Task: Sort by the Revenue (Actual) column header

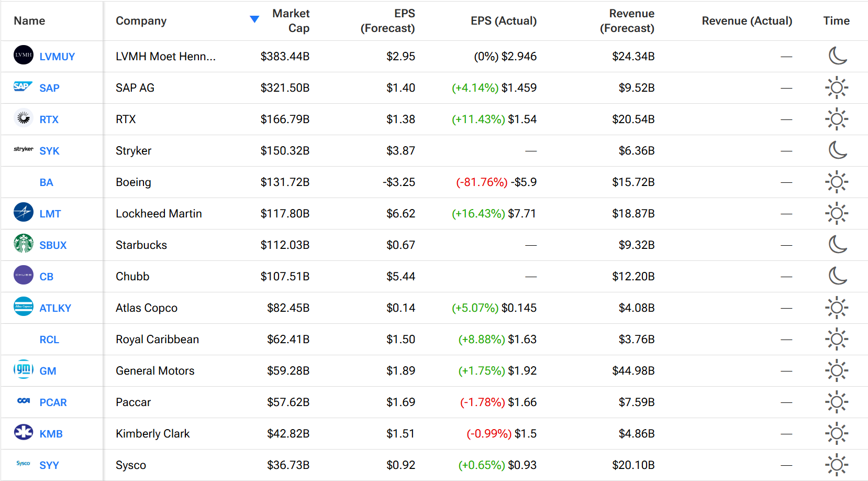Action: pyautogui.click(x=747, y=21)
